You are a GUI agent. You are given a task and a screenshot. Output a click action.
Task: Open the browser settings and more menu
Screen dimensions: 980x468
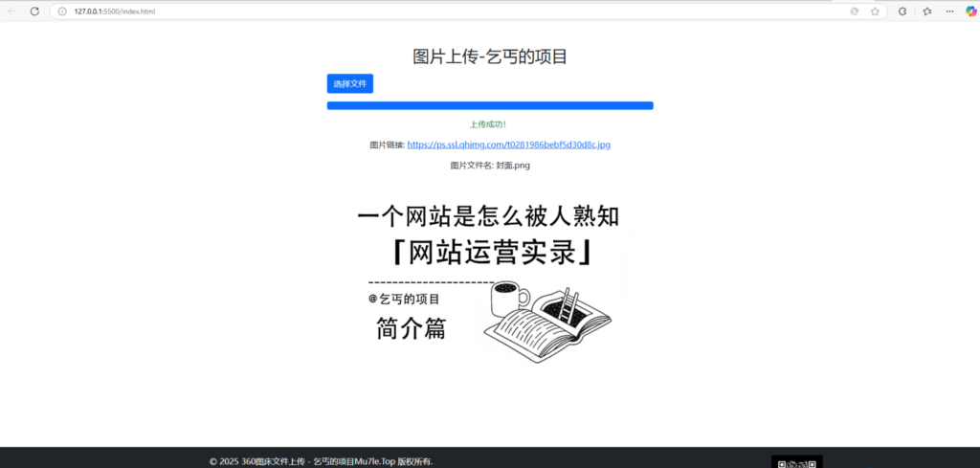pos(949,11)
